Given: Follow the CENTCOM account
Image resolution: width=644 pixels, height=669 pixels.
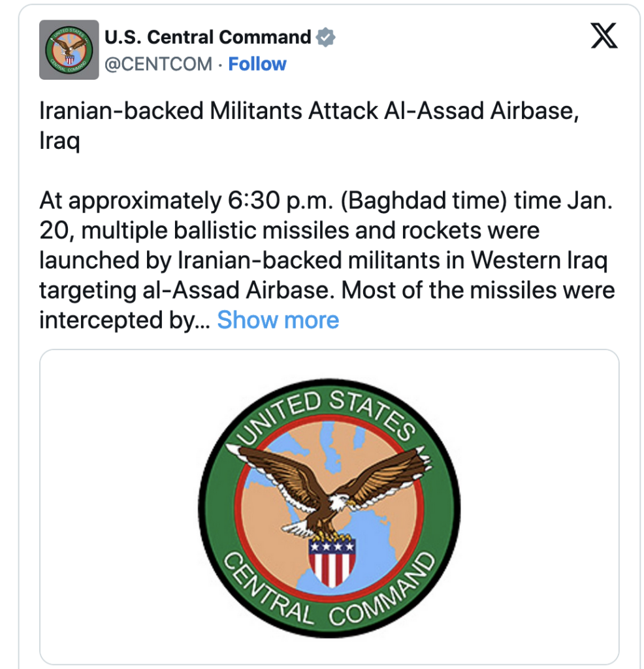Looking at the screenshot, I should (x=257, y=64).
